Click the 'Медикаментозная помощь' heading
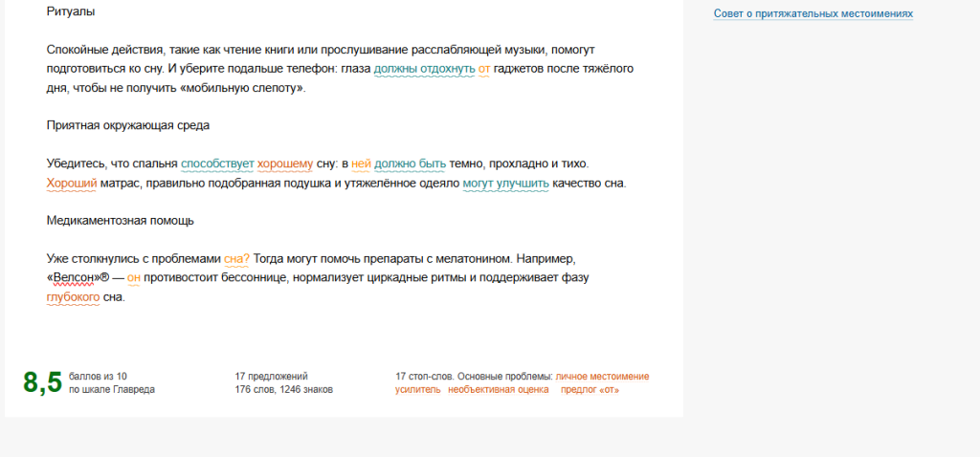This screenshot has width=980, height=457. pyautogui.click(x=120, y=221)
